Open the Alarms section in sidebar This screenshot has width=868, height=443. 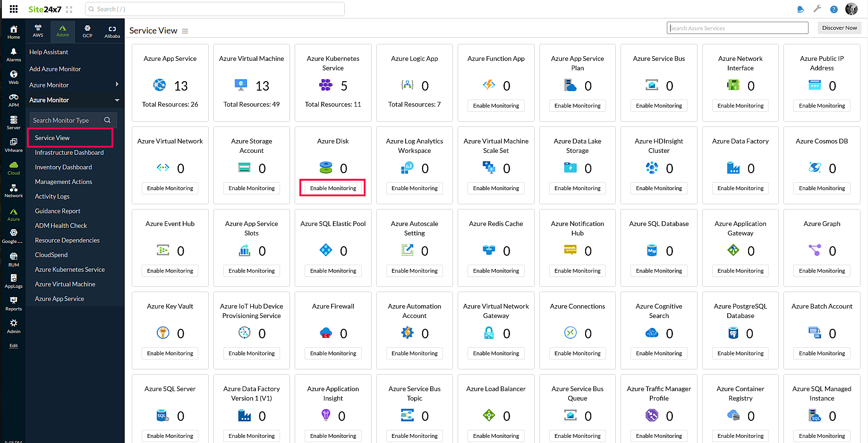tap(13, 54)
